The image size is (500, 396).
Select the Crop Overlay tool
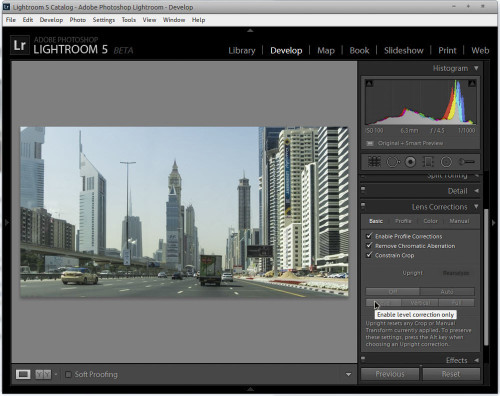pyautogui.click(x=374, y=162)
